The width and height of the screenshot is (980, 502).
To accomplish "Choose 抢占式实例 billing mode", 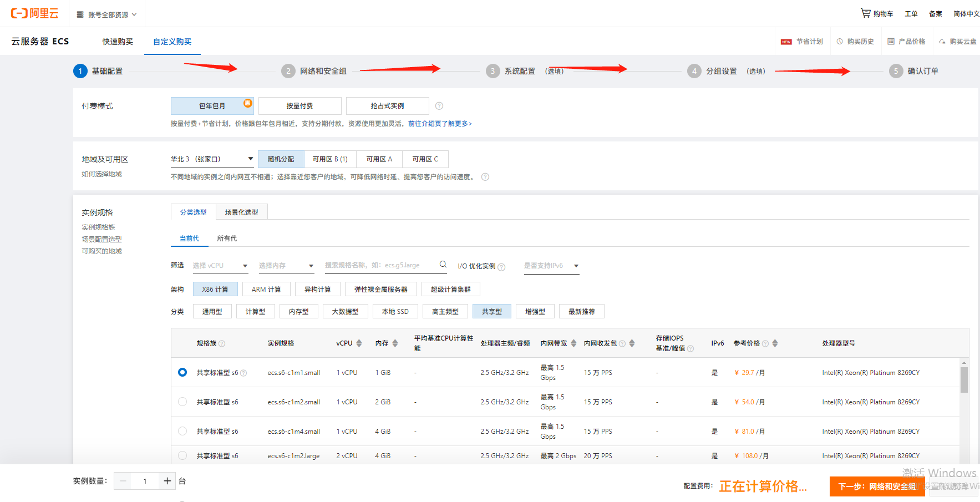I will click(x=388, y=106).
